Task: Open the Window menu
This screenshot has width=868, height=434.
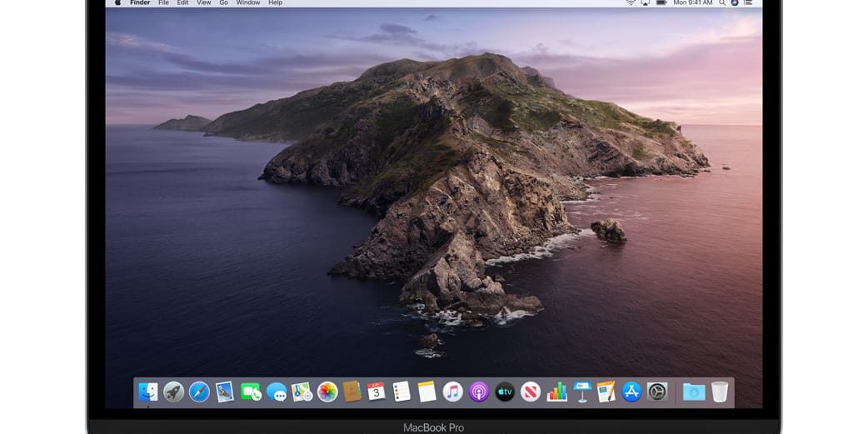Action: point(248,2)
